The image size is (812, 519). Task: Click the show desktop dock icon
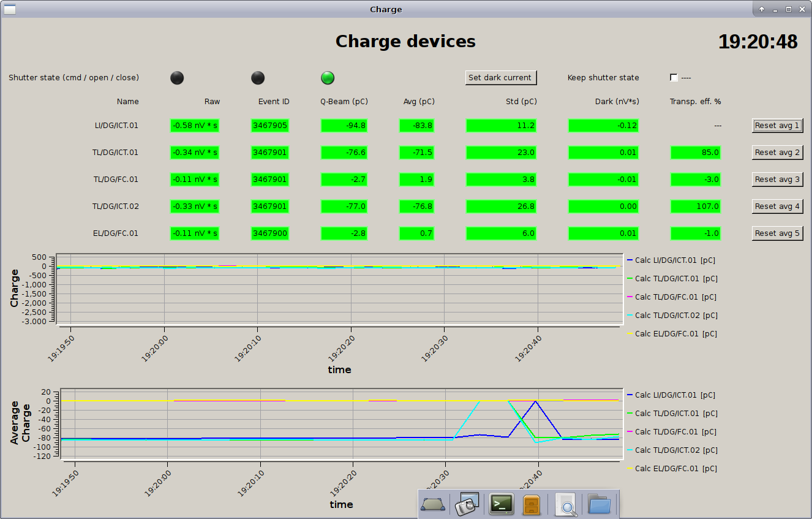[434, 504]
